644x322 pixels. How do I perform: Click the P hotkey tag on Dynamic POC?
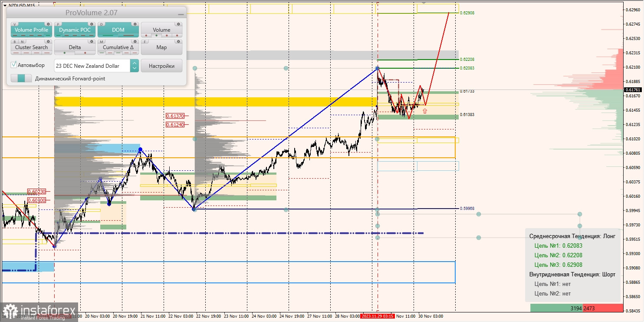pos(58,24)
